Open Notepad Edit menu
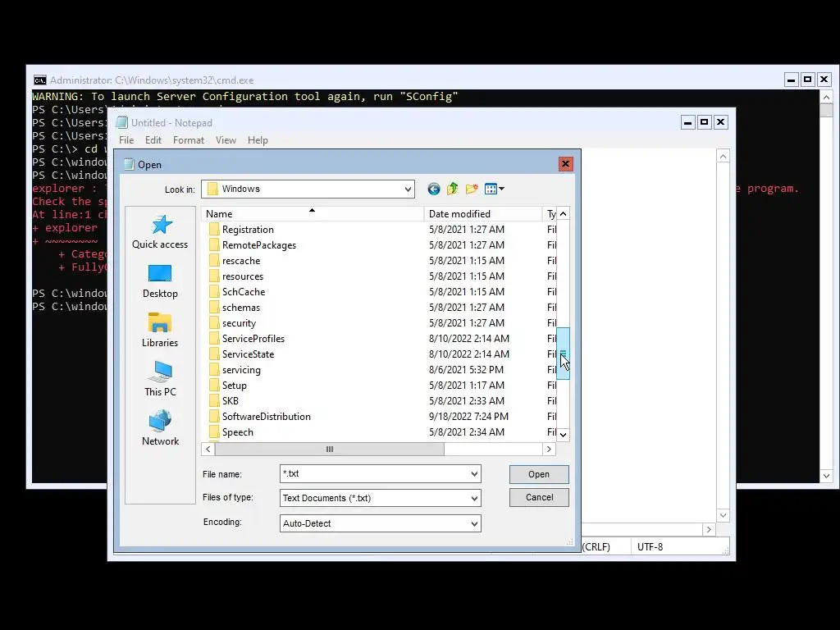Image resolution: width=840 pixels, height=630 pixels. click(x=153, y=139)
